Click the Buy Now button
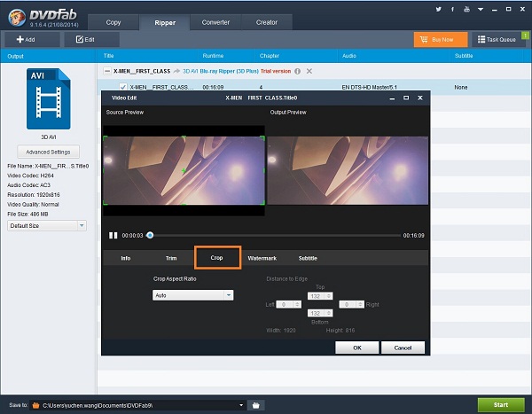The height and width of the screenshot is (414, 532). pos(441,39)
